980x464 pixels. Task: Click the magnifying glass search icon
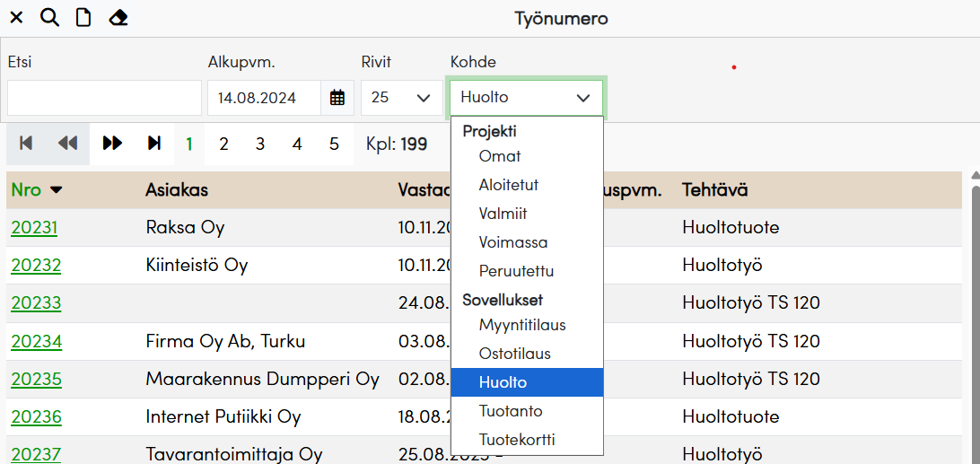tap(50, 18)
